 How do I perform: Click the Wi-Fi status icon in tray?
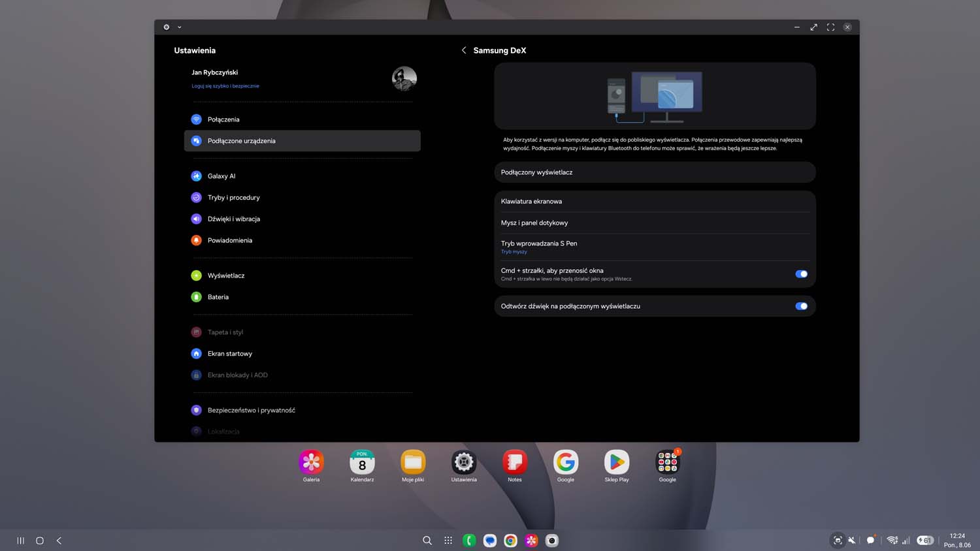(x=892, y=541)
